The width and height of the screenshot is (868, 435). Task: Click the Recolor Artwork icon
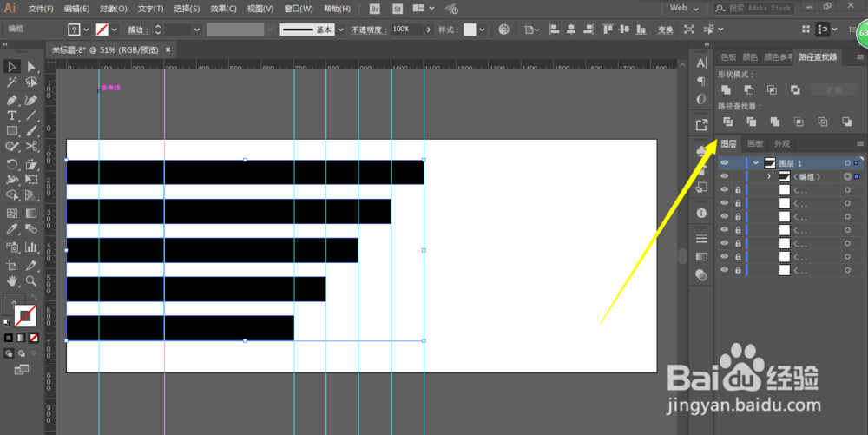(503, 30)
